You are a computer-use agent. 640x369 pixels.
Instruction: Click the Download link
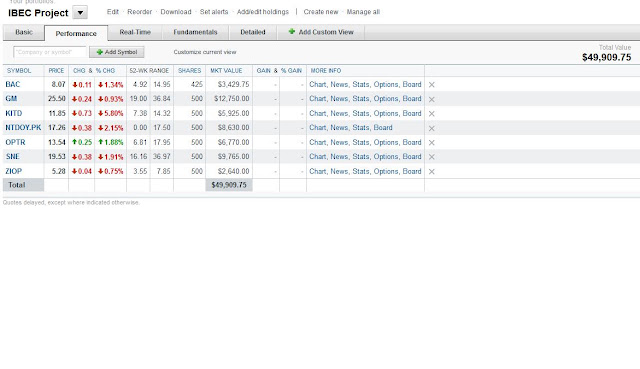176,12
